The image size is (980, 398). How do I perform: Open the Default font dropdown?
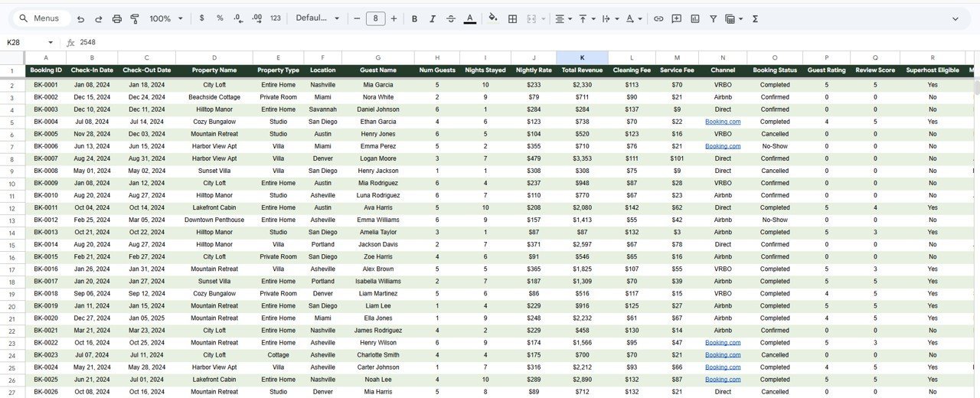(x=318, y=18)
